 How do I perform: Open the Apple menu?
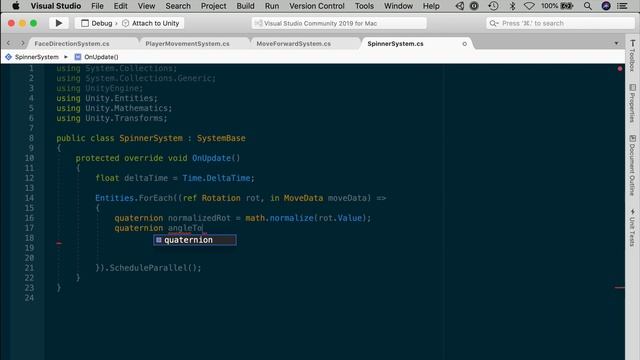(16, 6)
